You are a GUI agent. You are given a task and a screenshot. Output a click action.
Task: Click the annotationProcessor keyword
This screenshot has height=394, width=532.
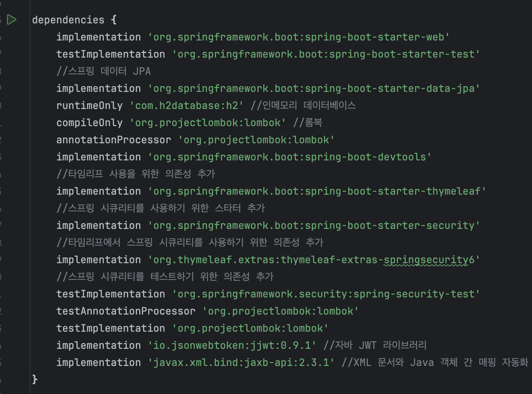click(114, 140)
